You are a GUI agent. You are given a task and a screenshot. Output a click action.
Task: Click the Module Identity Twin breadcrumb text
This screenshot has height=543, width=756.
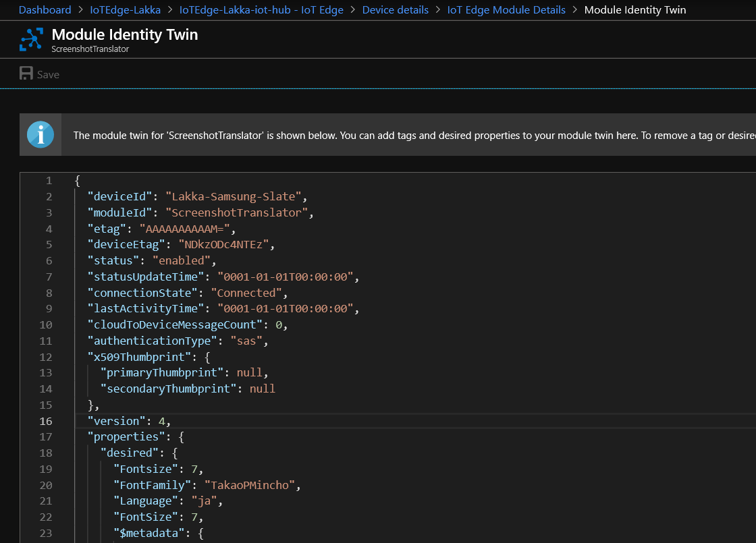coord(635,9)
